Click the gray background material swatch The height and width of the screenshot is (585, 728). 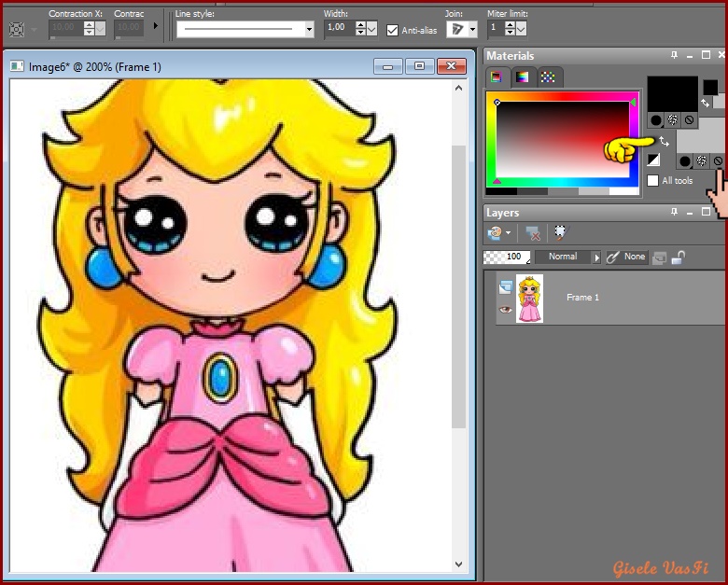(x=702, y=141)
